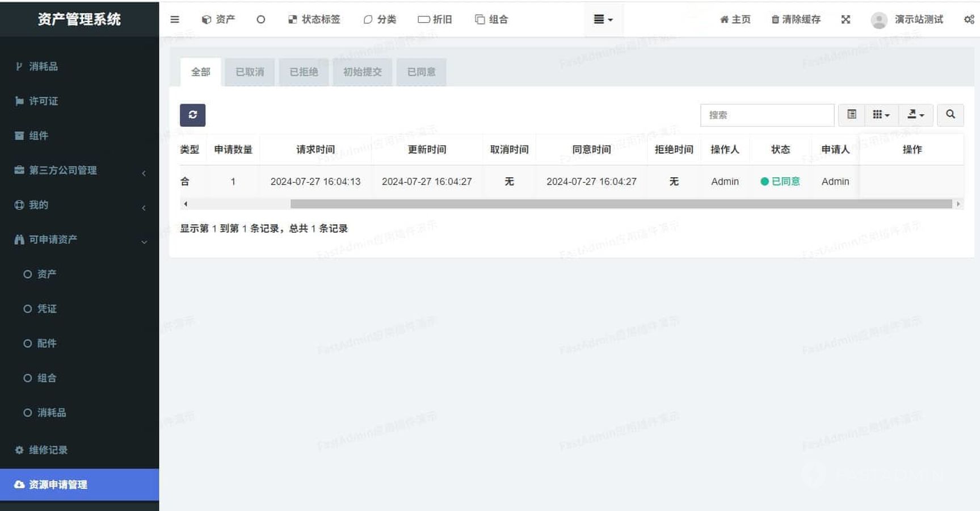The height and width of the screenshot is (511, 980).
Task: Toggle the table card view button
Action: pyautogui.click(x=851, y=115)
